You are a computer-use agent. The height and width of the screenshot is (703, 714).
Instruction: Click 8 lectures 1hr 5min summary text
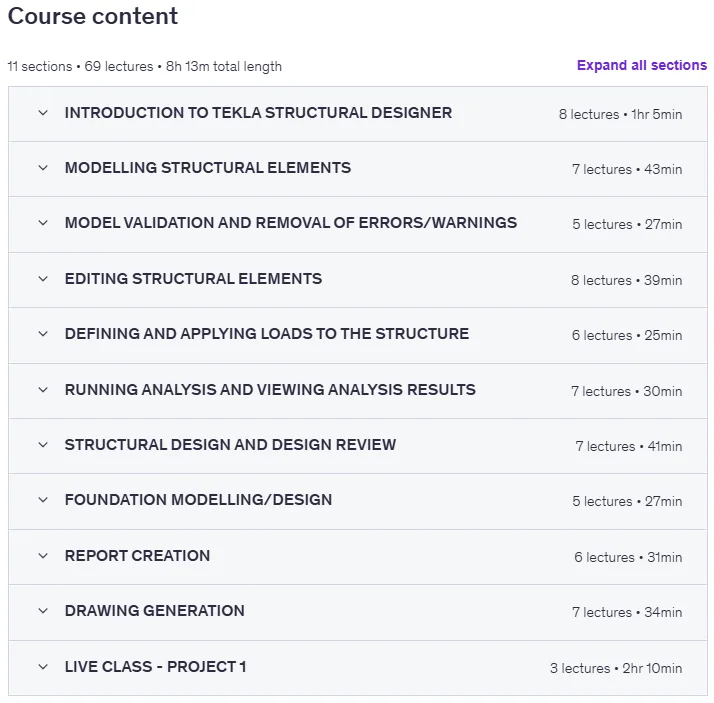620,114
